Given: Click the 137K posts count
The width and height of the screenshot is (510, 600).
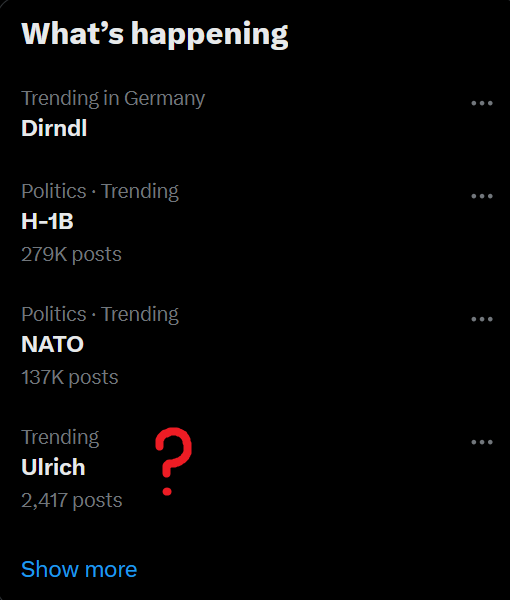Looking at the screenshot, I should coord(70,377).
